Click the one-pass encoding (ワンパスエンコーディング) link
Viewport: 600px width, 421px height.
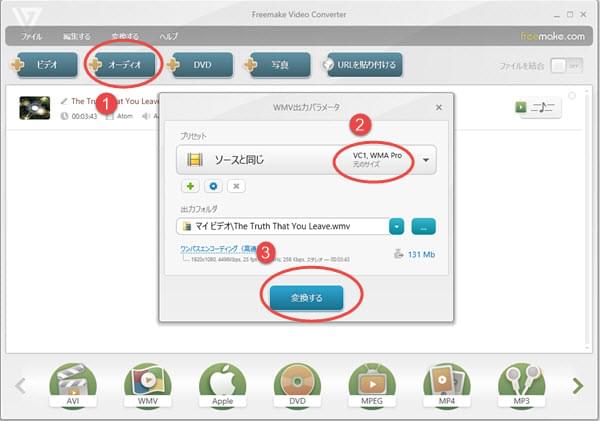click(218, 249)
